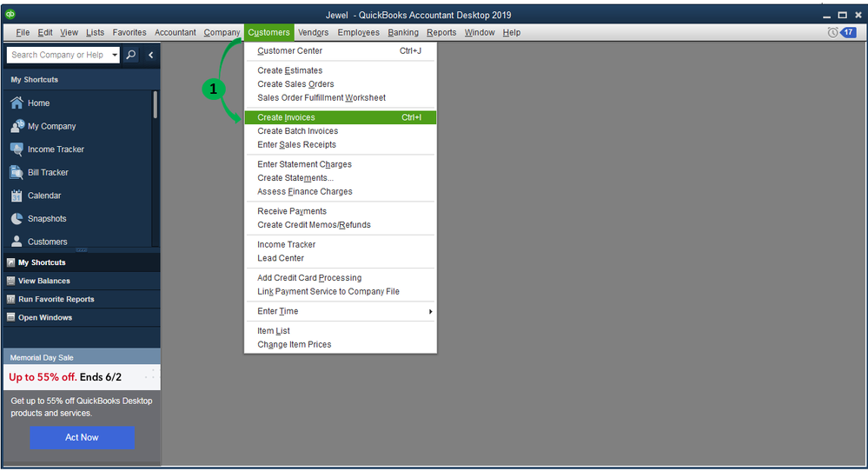Choose Change Item Prices

[340, 345]
